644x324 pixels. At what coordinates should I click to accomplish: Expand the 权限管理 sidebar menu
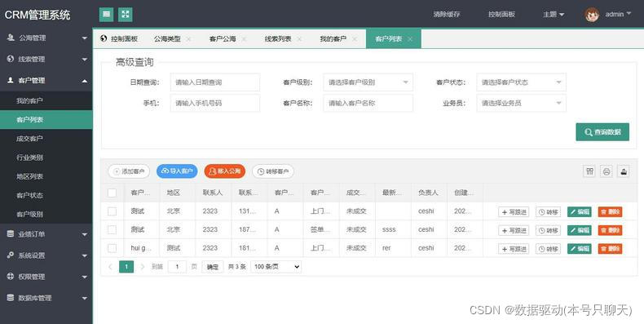(46, 277)
